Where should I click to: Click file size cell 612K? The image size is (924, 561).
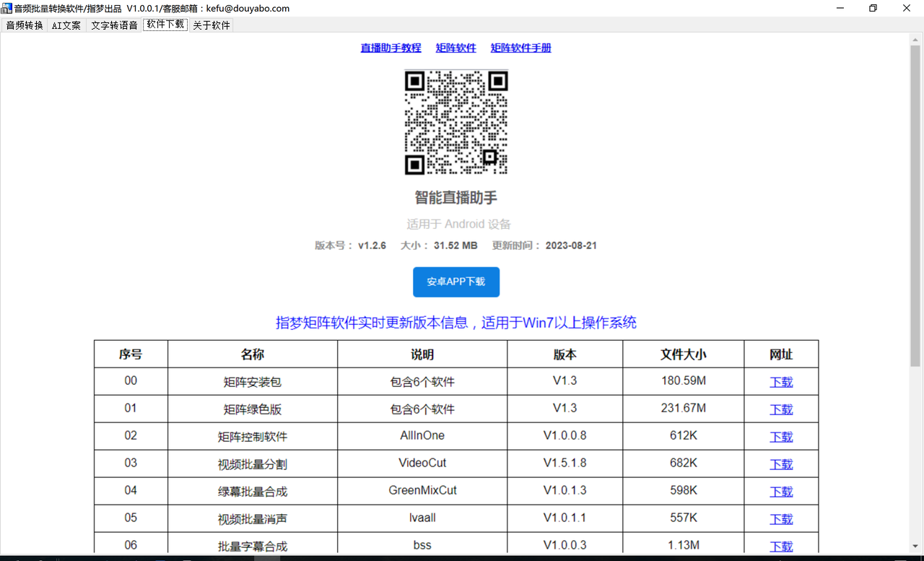[x=684, y=435]
